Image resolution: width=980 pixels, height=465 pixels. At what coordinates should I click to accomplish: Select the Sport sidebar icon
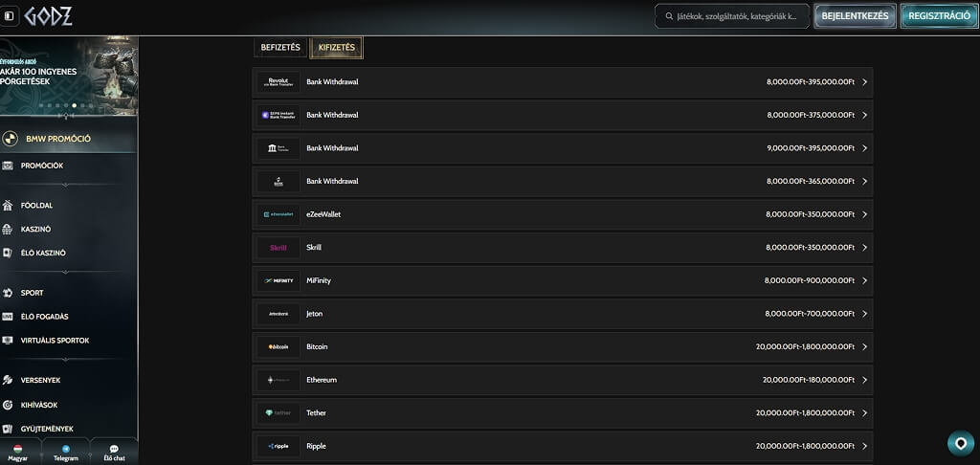coord(8,293)
